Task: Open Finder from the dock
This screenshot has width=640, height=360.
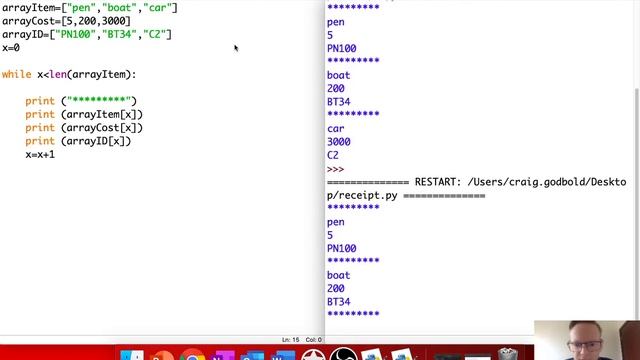Action: click(132, 355)
